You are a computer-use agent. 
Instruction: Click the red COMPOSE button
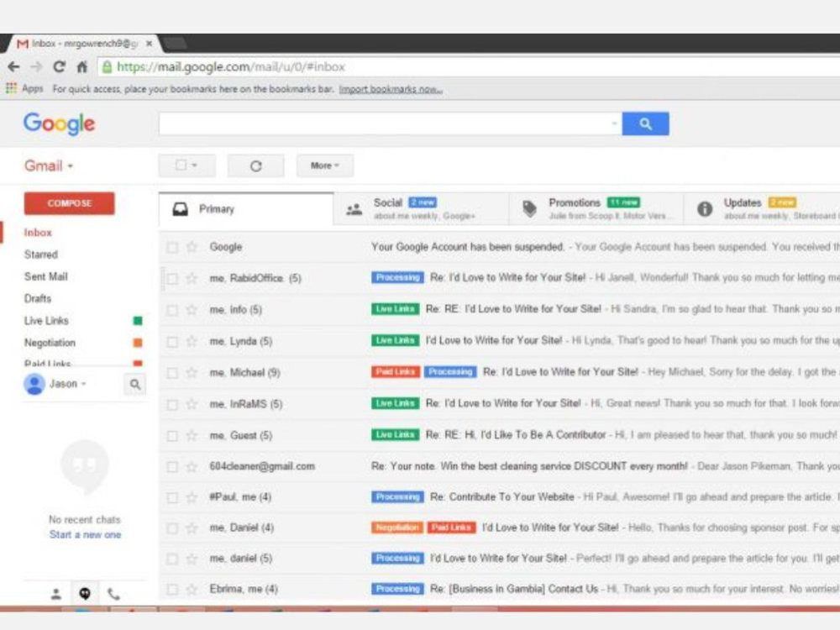tap(69, 203)
